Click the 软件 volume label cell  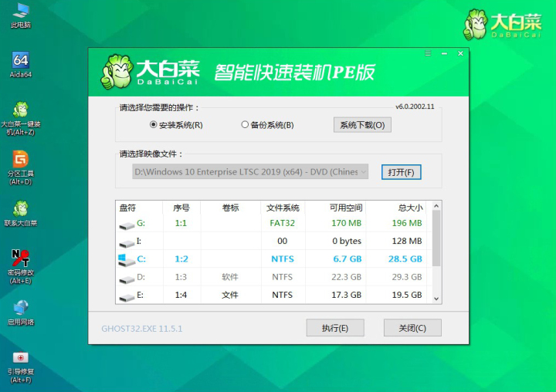click(230, 277)
